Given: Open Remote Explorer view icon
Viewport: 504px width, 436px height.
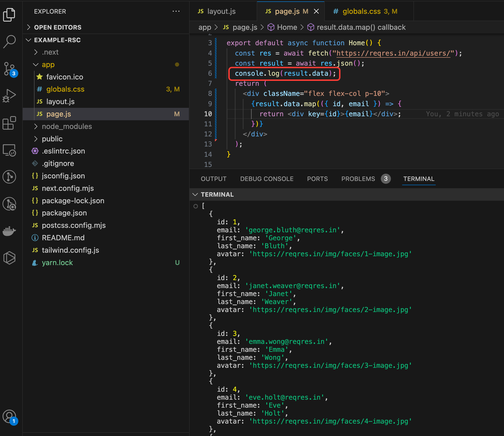Looking at the screenshot, I should 9,150.
